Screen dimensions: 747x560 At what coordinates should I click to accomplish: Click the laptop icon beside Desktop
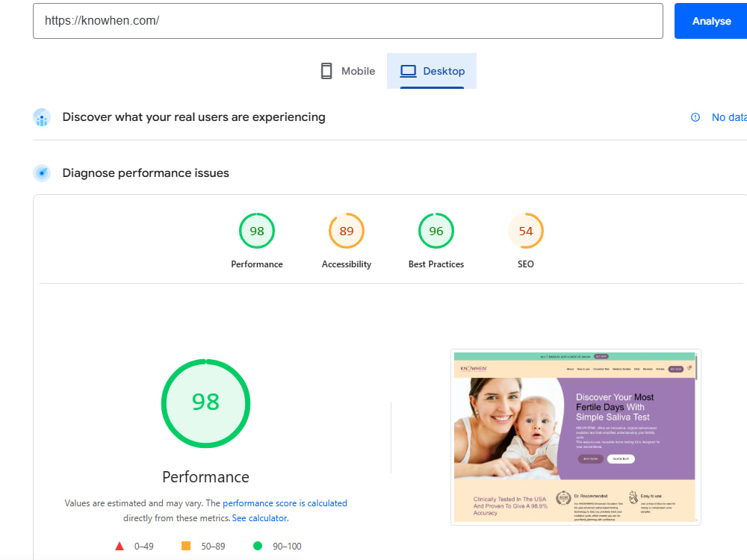pos(409,71)
